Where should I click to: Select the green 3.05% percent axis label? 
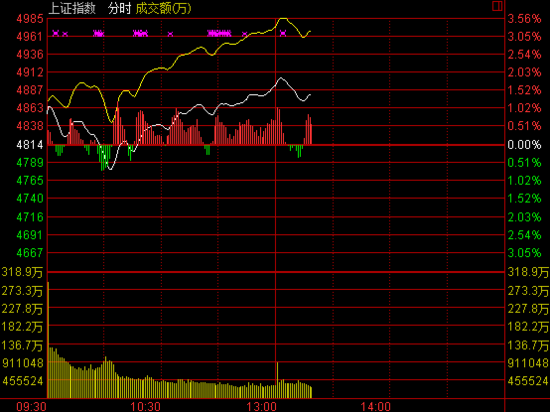click(x=524, y=252)
